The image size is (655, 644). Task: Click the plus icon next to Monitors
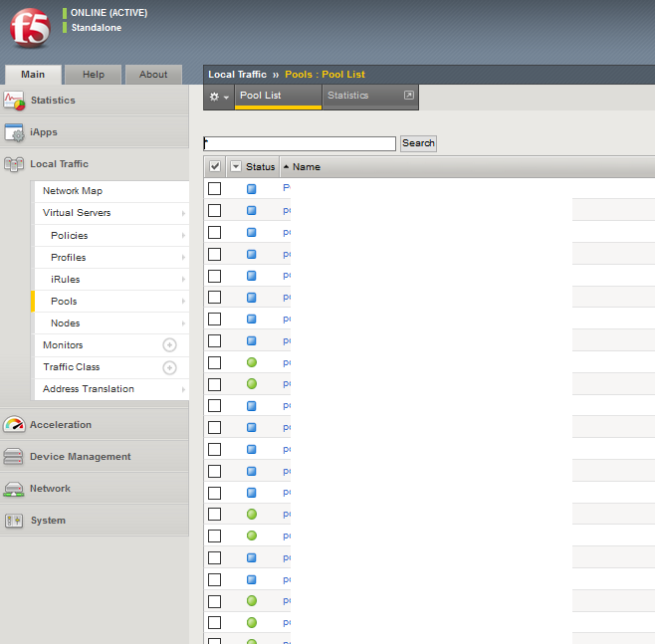click(x=169, y=345)
